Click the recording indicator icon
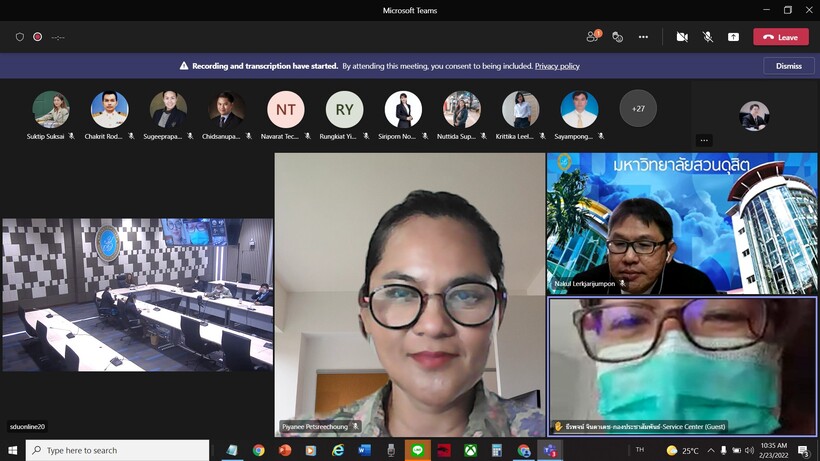This screenshot has width=820, height=461. pyautogui.click(x=38, y=37)
